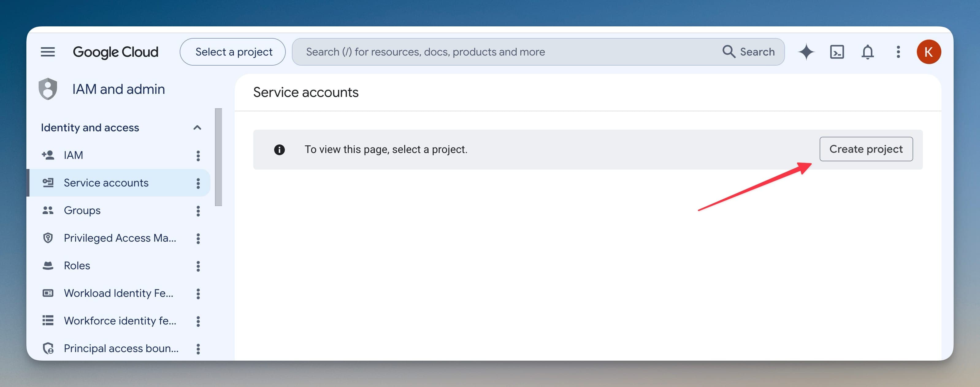Open the top bar three-dot settings menu
The width and height of the screenshot is (980, 387).
[898, 52]
